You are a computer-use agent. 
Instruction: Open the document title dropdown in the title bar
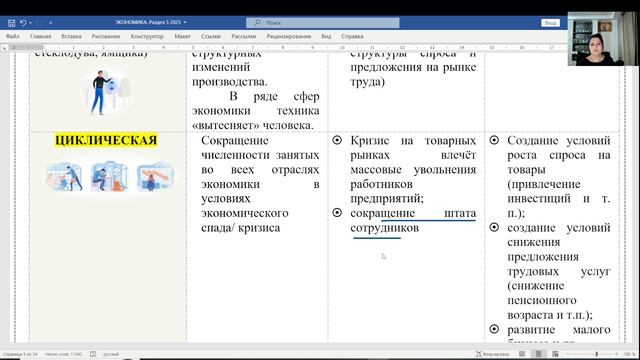(185, 22)
